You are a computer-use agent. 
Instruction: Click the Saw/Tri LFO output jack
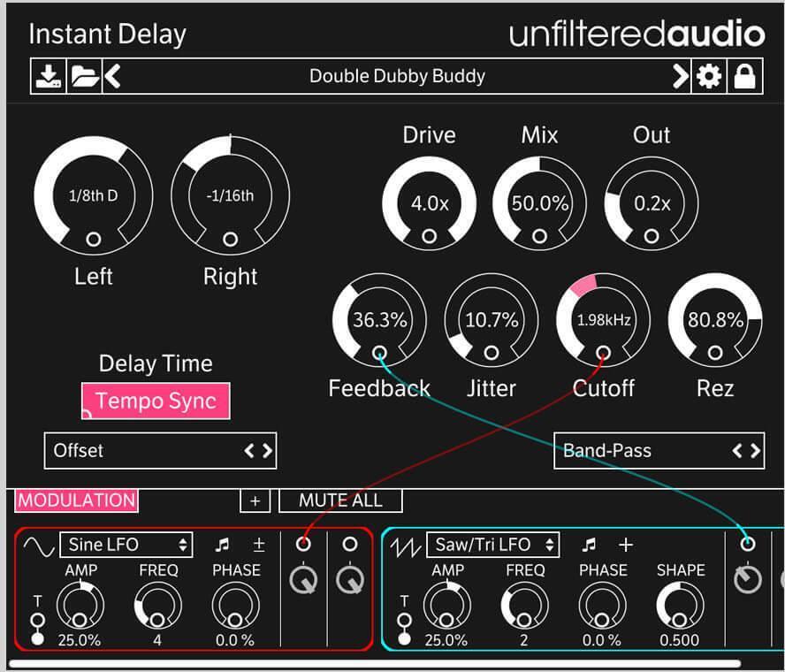[747, 545]
